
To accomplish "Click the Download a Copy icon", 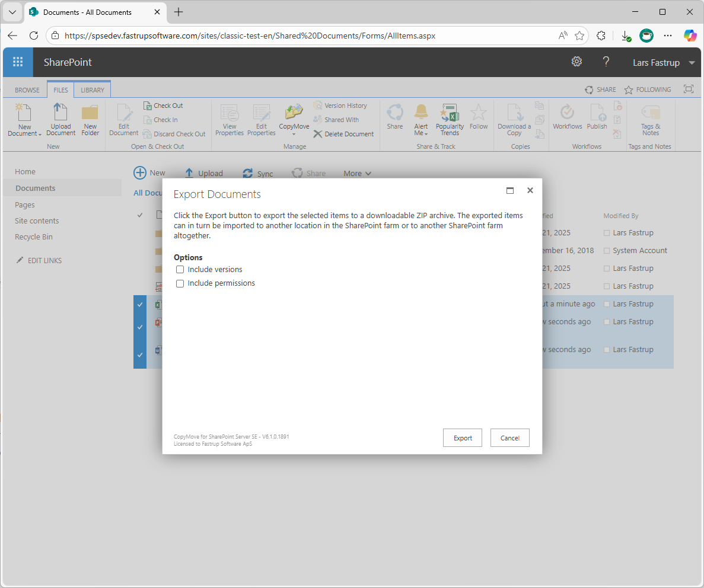I will click(514, 119).
